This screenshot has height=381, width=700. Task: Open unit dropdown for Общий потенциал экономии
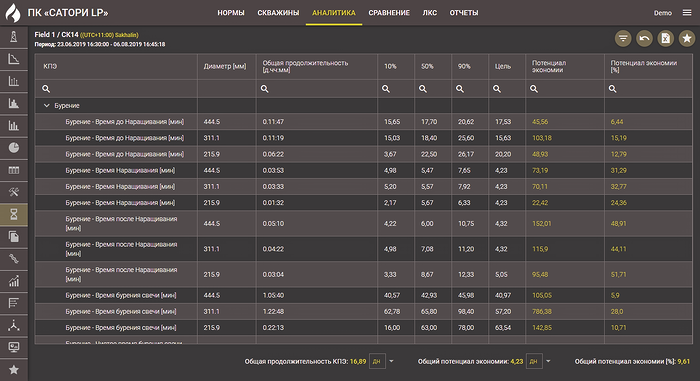point(549,361)
